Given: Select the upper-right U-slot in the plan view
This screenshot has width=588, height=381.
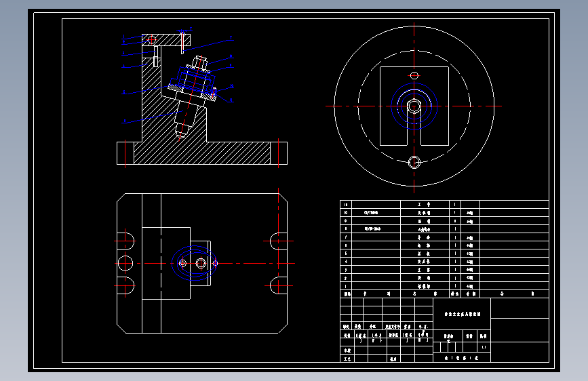Looking at the screenshot, I should click(279, 241).
